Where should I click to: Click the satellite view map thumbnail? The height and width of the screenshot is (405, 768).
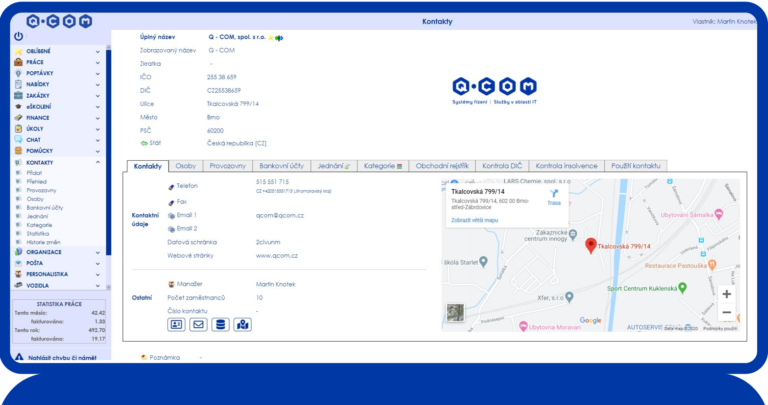coord(456,312)
